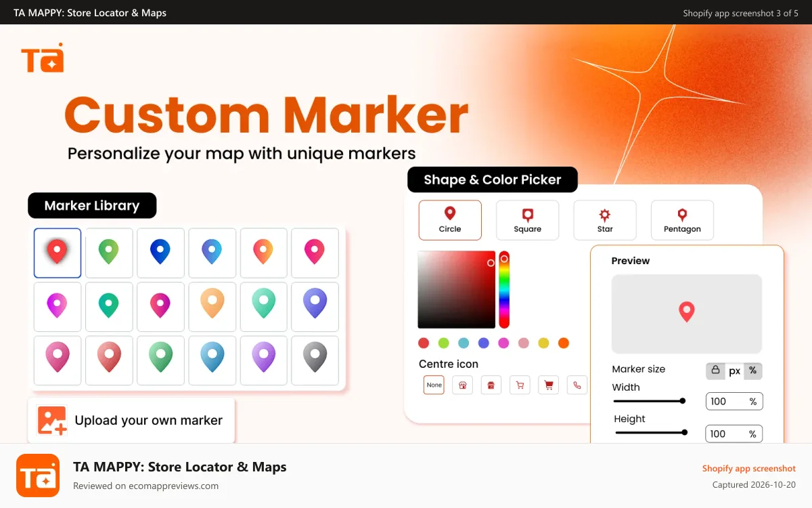812x508 pixels.
Task: Click the lock icon beside Marker size
Action: click(x=715, y=371)
